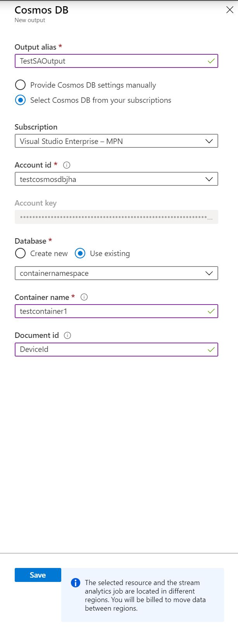Pick the Use existing database radio button
The height and width of the screenshot is (644, 238).
[x=80, y=253]
